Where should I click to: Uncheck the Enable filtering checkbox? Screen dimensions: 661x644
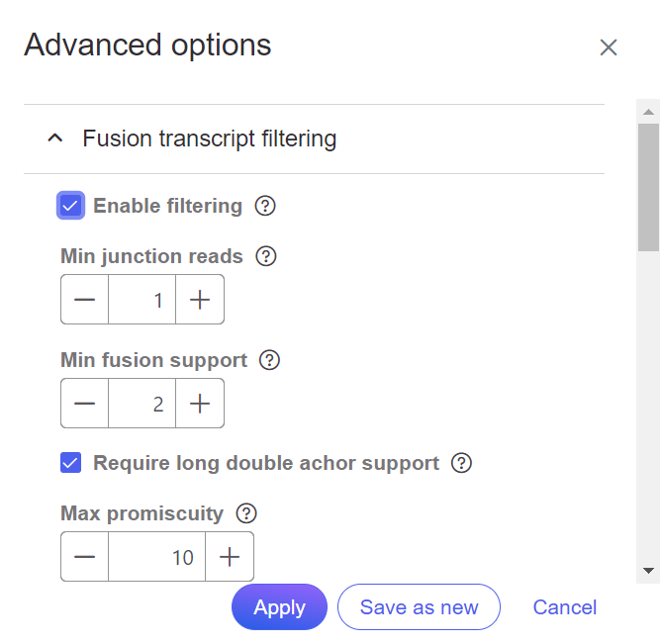click(71, 206)
